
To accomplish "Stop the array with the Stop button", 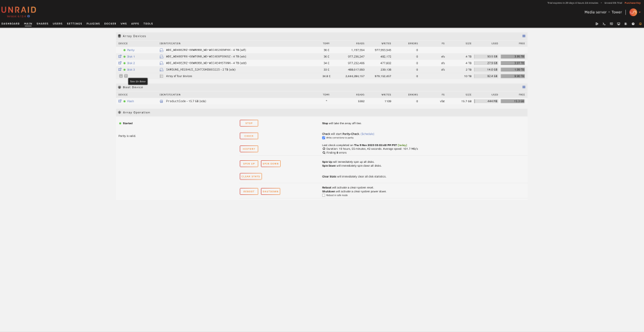I will coord(249,123).
